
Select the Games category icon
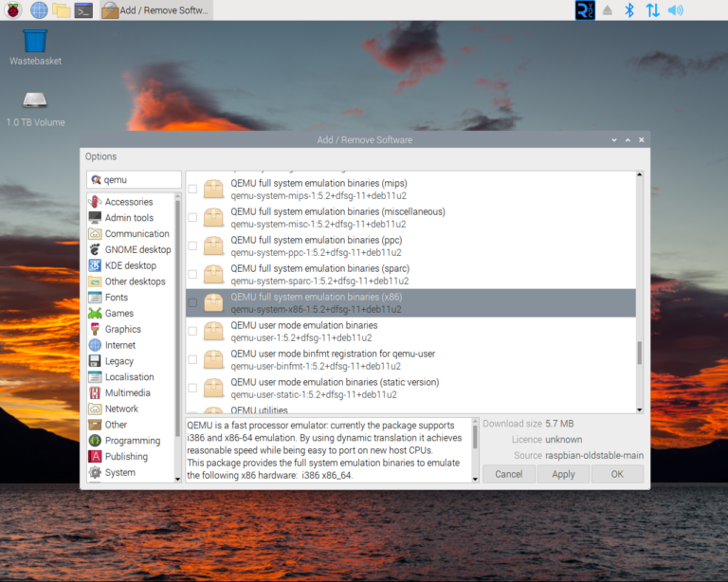95,313
